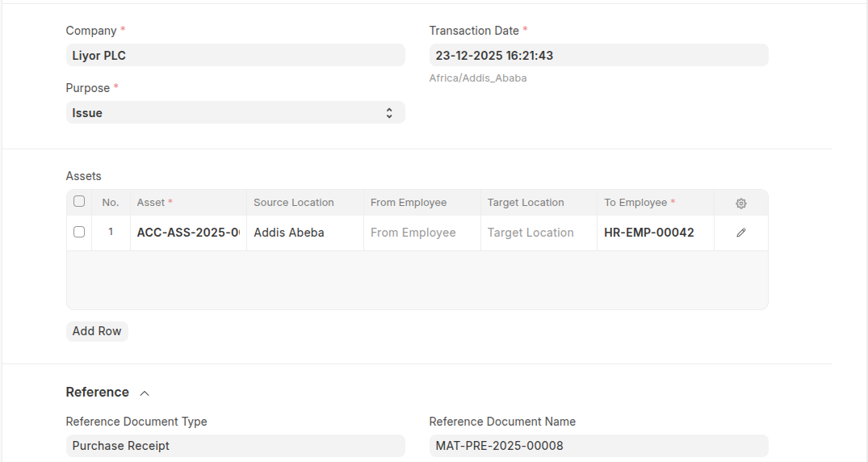Screen dimensions: 868x462
Task: Click the Reference Document Name field MAT-PRE-2025-00008
Action: point(598,446)
